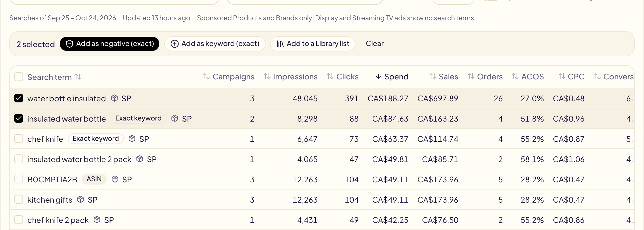Click the sort arrows icon beside Clicks

(330, 76)
